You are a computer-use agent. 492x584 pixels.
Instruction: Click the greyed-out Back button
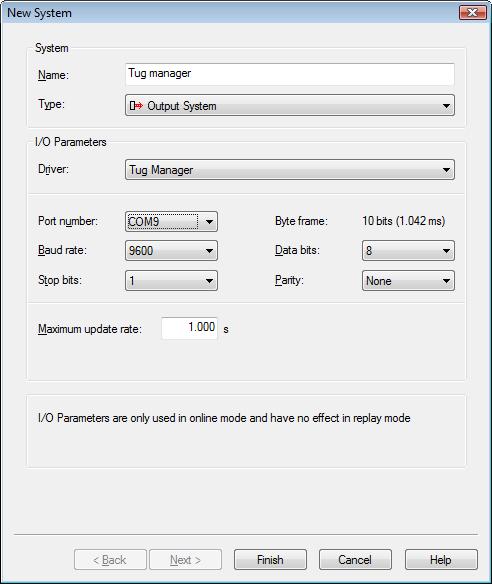pos(110,559)
